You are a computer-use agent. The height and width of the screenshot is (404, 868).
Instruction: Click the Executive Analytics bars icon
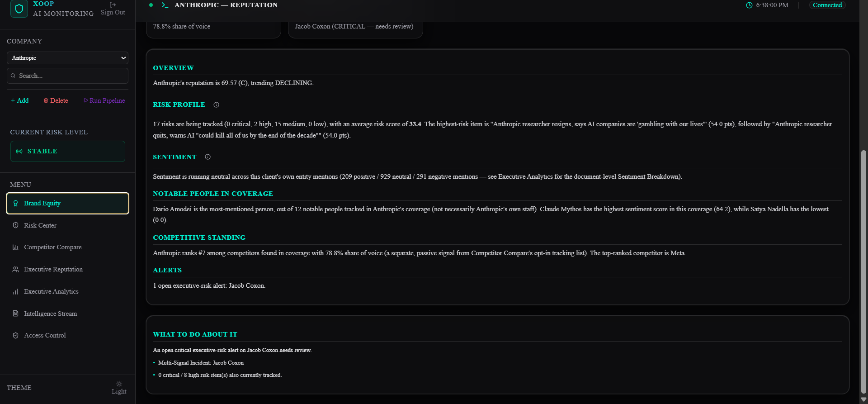tap(16, 292)
